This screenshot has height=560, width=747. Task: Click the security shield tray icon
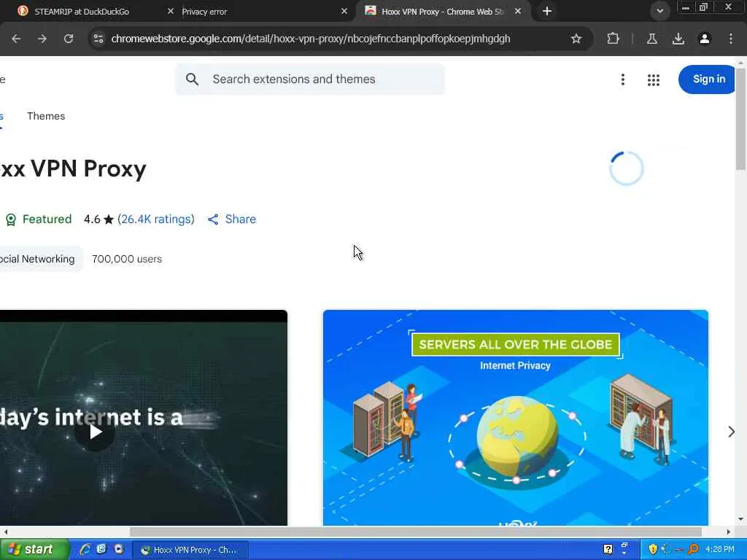[653, 549]
